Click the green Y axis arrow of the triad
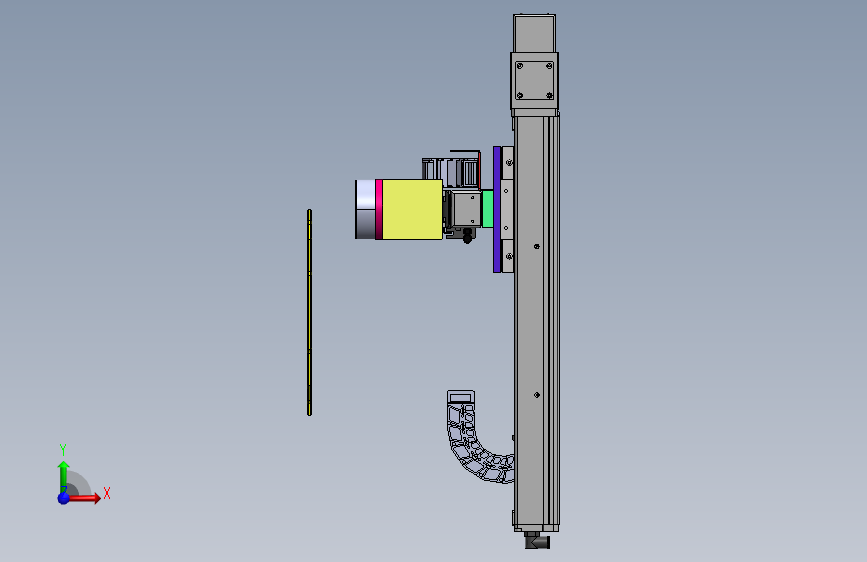 [63, 476]
